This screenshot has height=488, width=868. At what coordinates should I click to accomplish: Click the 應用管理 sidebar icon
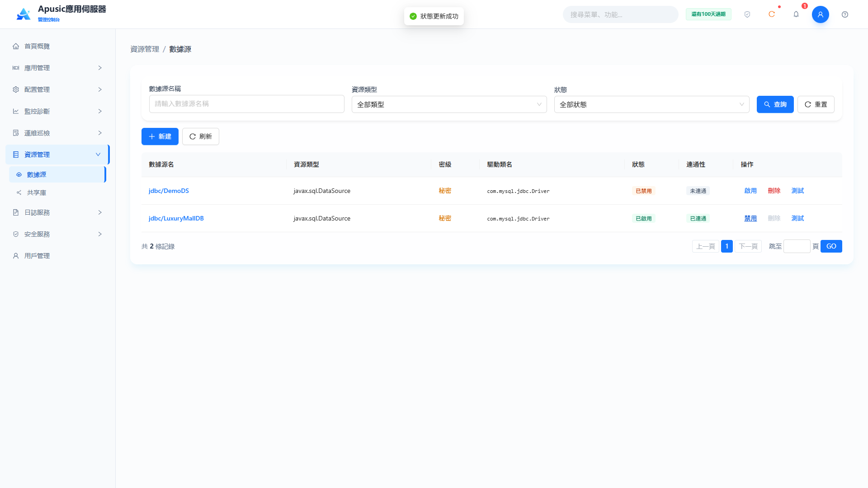click(x=16, y=68)
